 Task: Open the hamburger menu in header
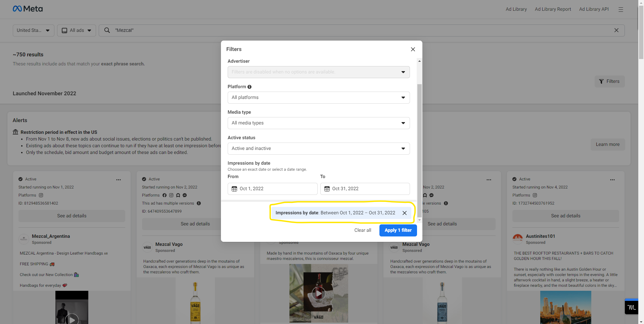621,9
